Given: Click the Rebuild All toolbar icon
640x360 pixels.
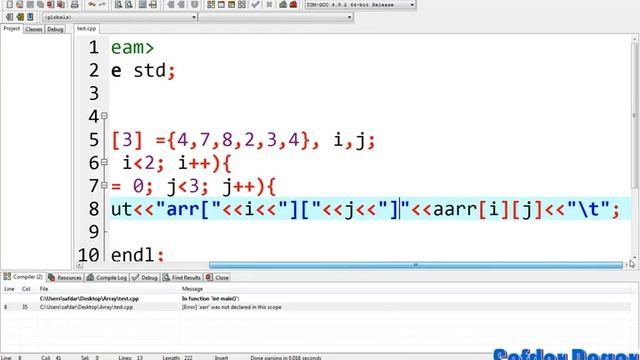Looking at the screenshot, I should coord(242,4).
